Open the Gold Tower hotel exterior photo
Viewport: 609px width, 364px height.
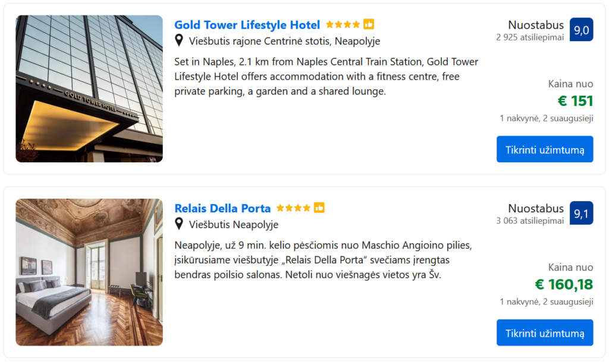click(x=89, y=89)
